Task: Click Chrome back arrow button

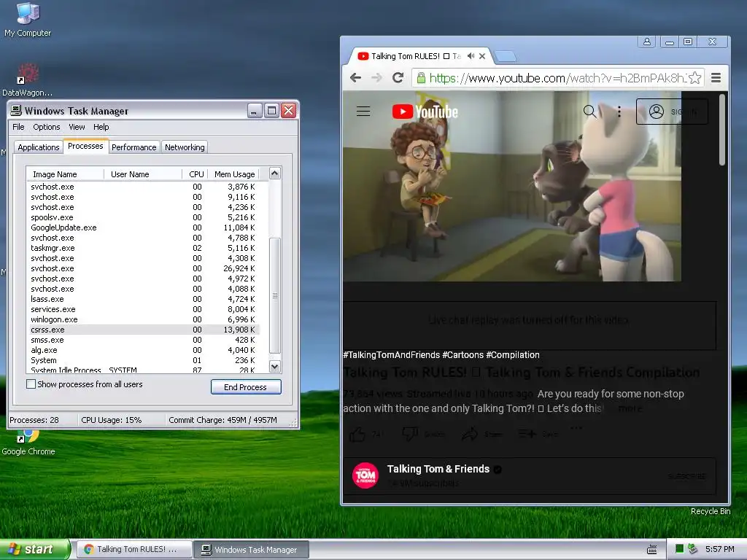Action: [355, 77]
